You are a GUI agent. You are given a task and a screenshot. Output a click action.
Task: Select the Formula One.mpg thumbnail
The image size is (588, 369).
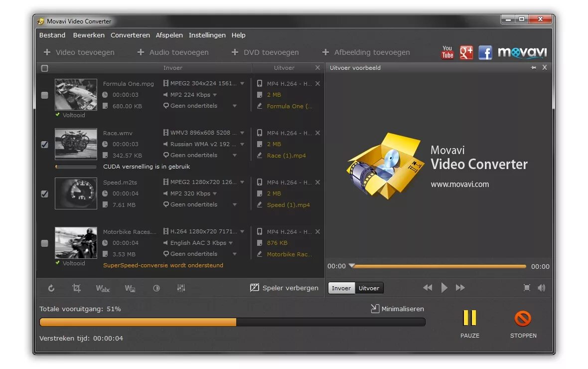[76, 95]
